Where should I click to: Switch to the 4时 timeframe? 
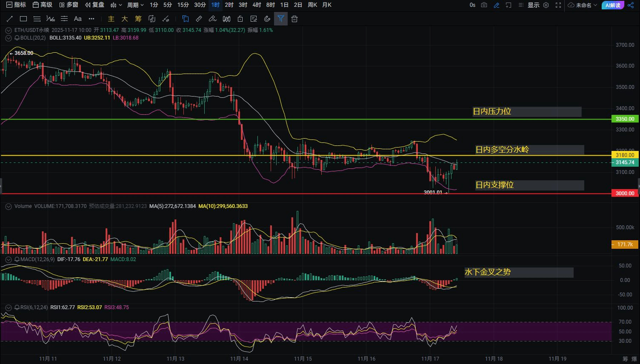(x=257, y=5)
